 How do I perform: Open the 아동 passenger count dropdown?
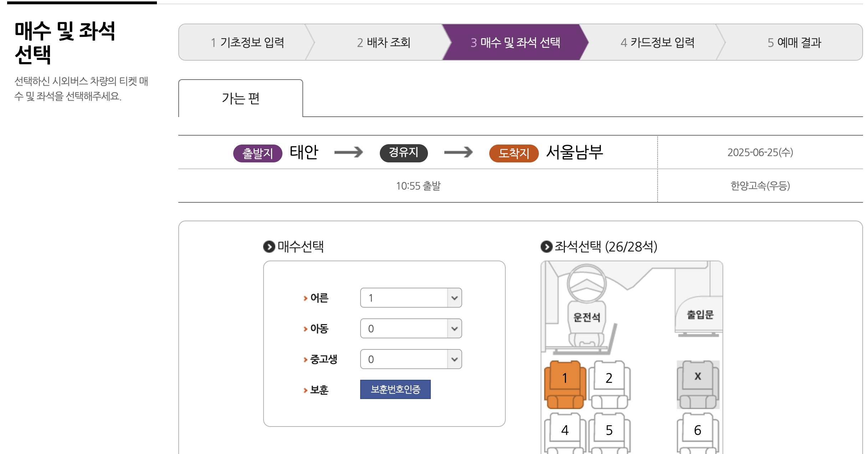coord(411,328)
